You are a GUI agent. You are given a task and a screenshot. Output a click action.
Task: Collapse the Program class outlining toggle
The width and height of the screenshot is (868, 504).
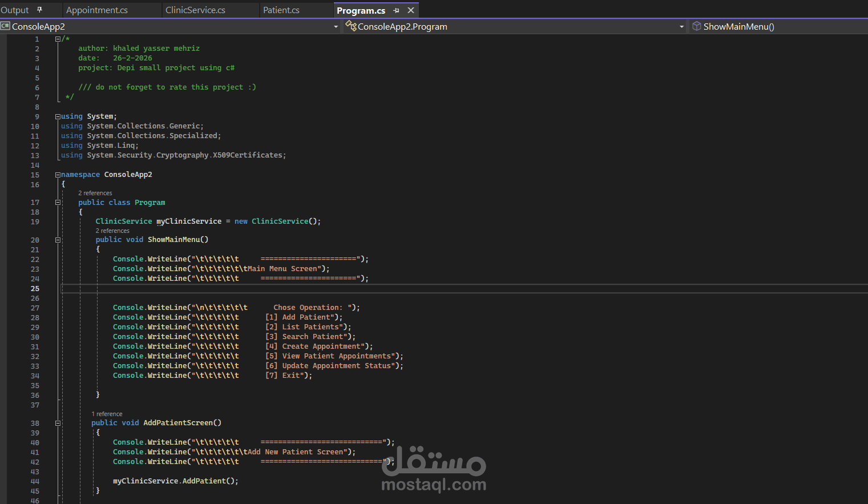[x=58, y=203]
